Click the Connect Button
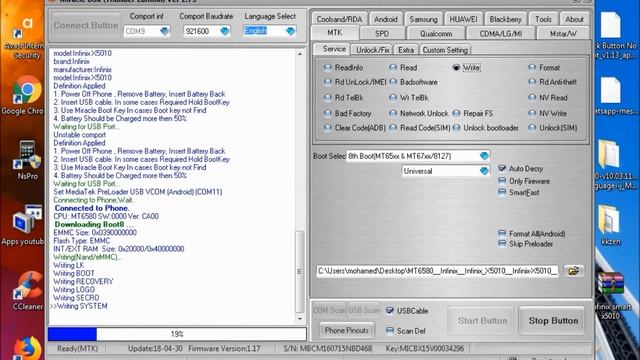The width and height of the screenshot is (640, 360). [86, 25]
